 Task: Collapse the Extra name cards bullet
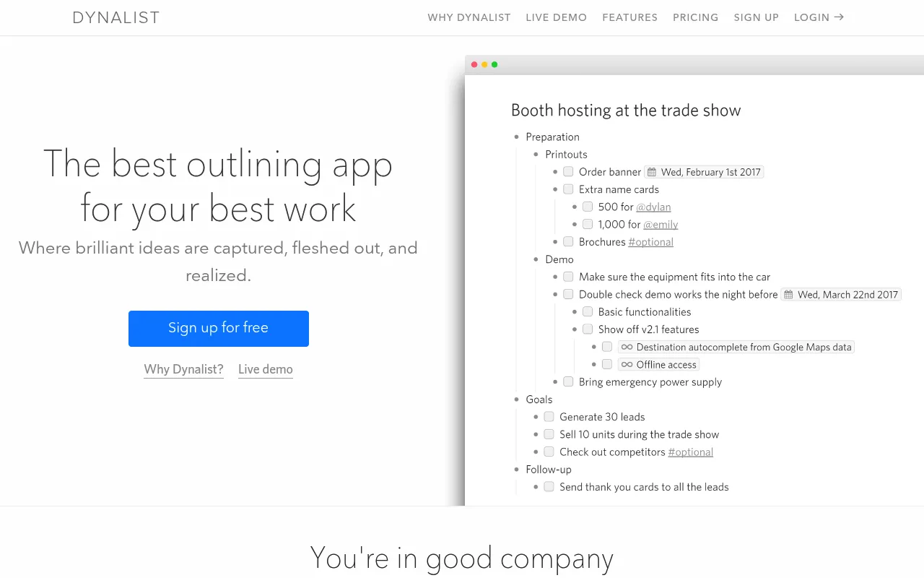click(x=556, y=189)
